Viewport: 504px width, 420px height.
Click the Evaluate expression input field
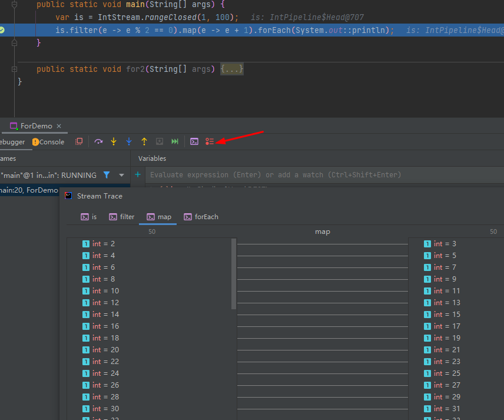[324, 174]
